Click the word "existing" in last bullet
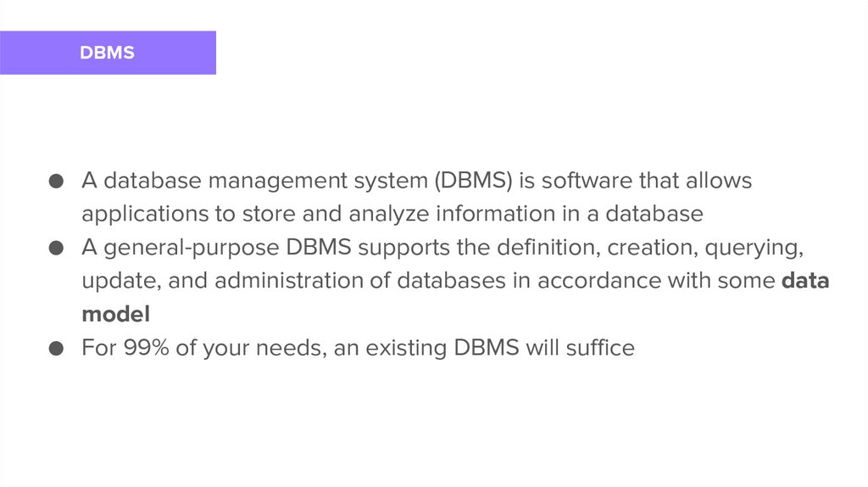Viewport: 868px width, 487px height. (404, 348)
